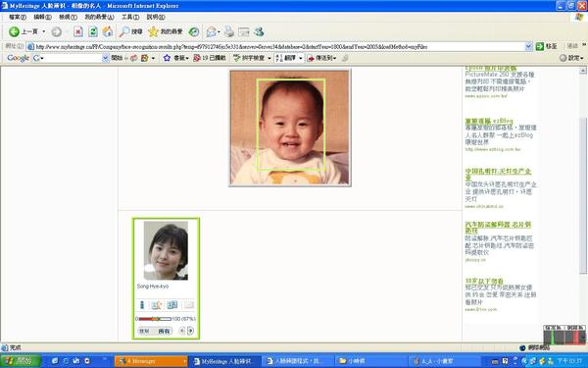Image resolution: width=588 pixels, height=368 pixels.
Task: Click into the address bar URL field
Action: (x=279, y=46)
